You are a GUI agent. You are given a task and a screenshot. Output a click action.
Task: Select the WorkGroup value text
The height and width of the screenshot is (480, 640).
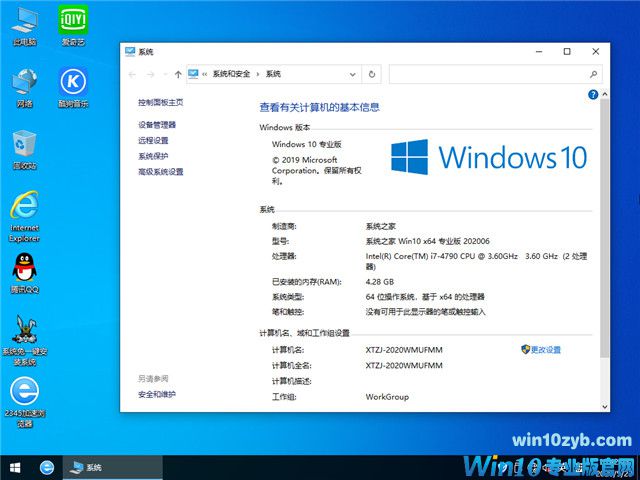tap(387, 397)
